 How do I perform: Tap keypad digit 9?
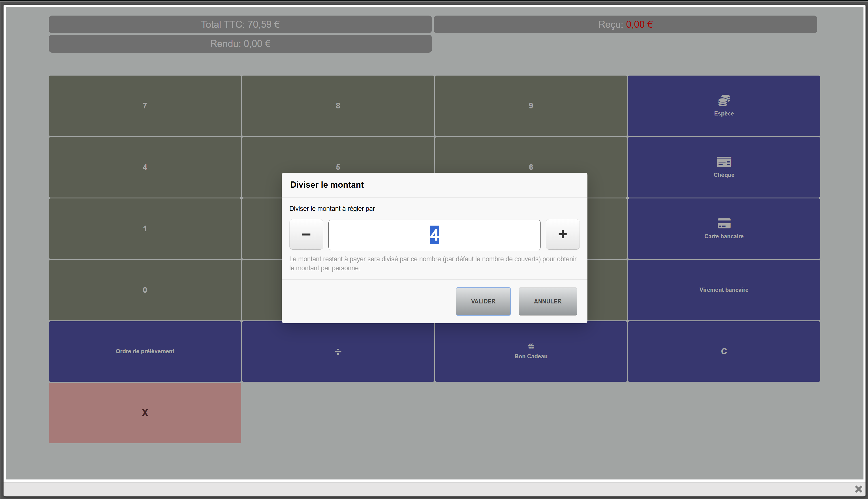click(531, 106)
